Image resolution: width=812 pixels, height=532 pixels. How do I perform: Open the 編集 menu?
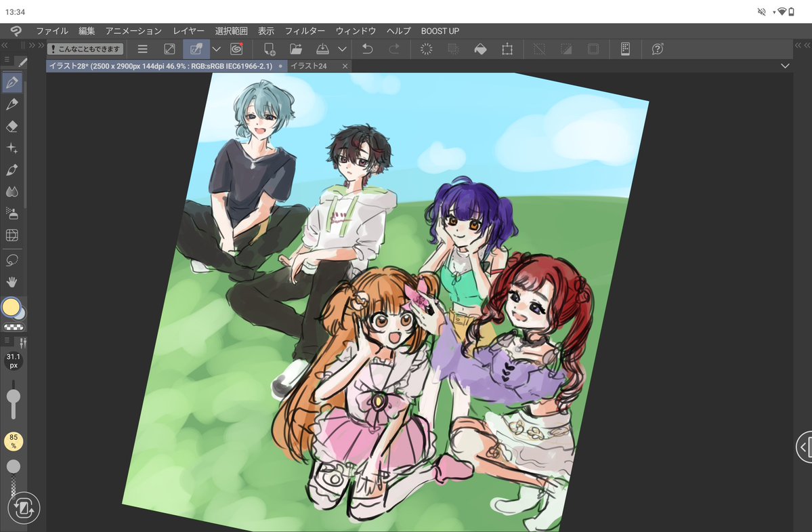87,31
